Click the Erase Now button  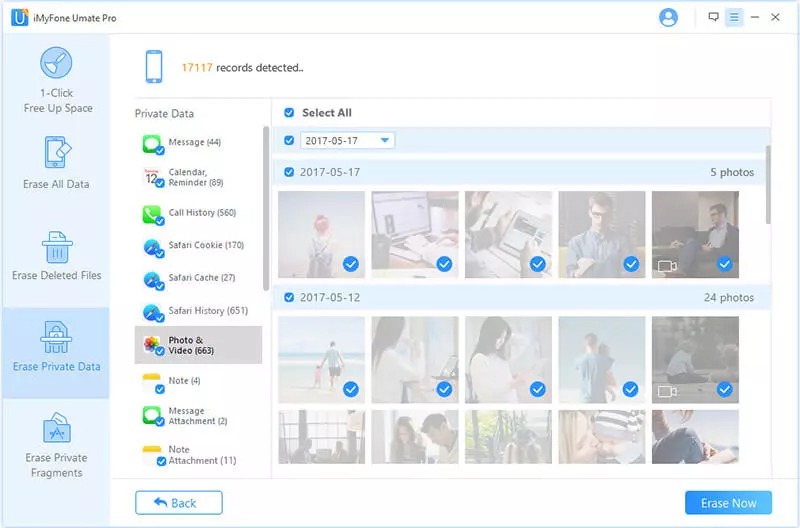[728, 502]
